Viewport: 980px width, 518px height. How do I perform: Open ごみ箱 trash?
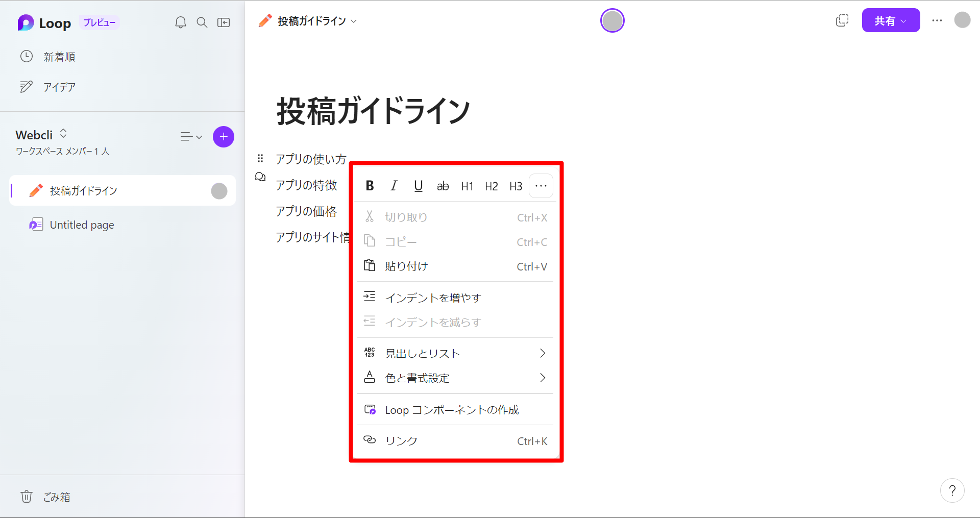pyautogui.click(x=45, y=497)
